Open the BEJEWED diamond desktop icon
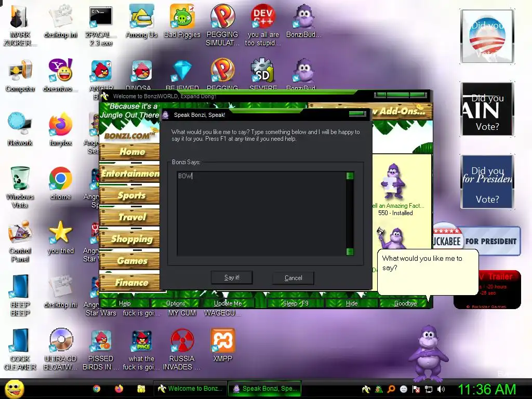Viewport: 532px width, 399px height. [x=182, y=74]
